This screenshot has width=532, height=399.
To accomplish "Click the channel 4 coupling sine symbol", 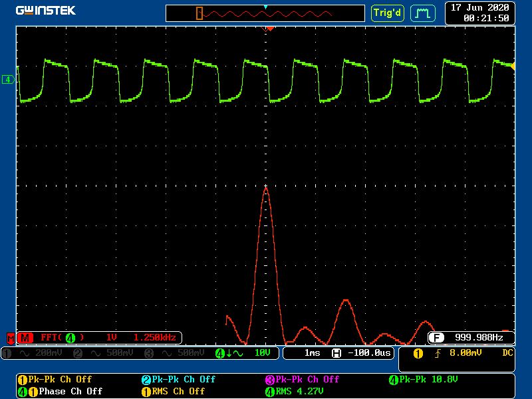I will pos(238,354).
